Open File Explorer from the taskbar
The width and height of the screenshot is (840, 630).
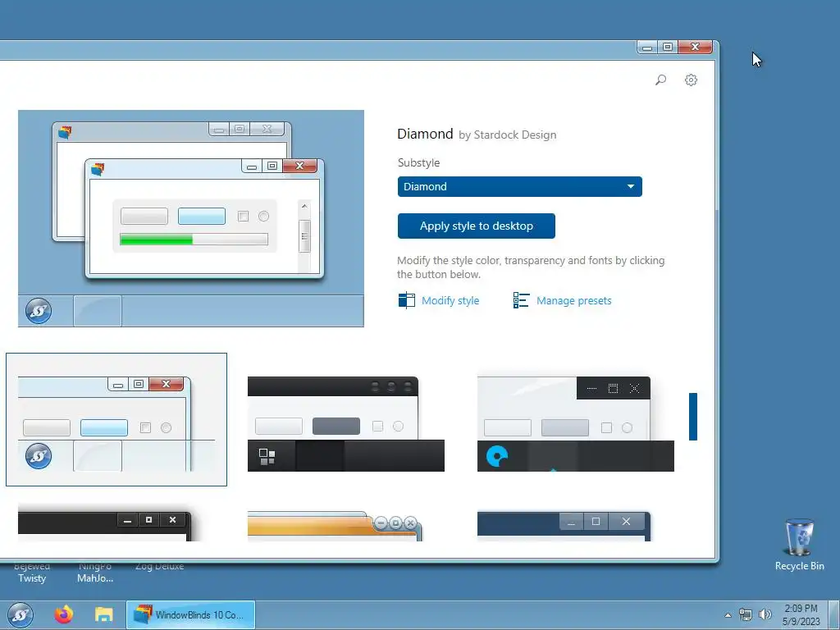tap(104, 614)
